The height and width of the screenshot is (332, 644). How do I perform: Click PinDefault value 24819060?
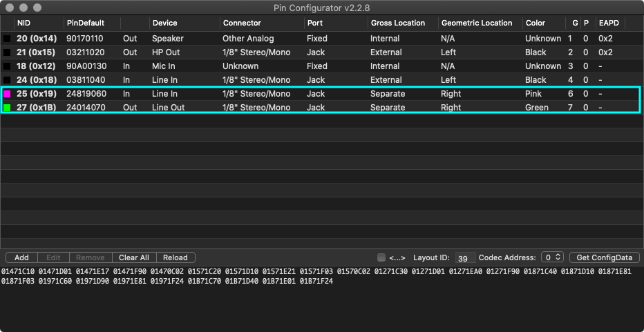click(86, 94)
